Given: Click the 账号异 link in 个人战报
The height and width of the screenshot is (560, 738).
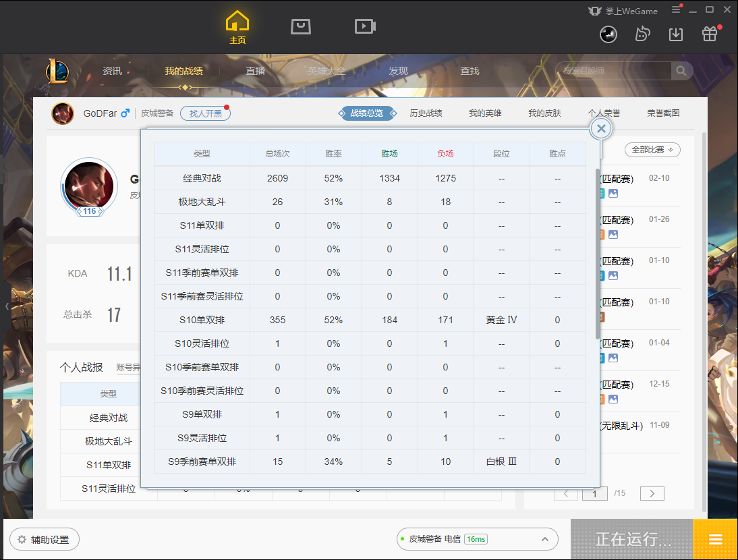Looking at the screenshot, I should (x=128, y=368).
